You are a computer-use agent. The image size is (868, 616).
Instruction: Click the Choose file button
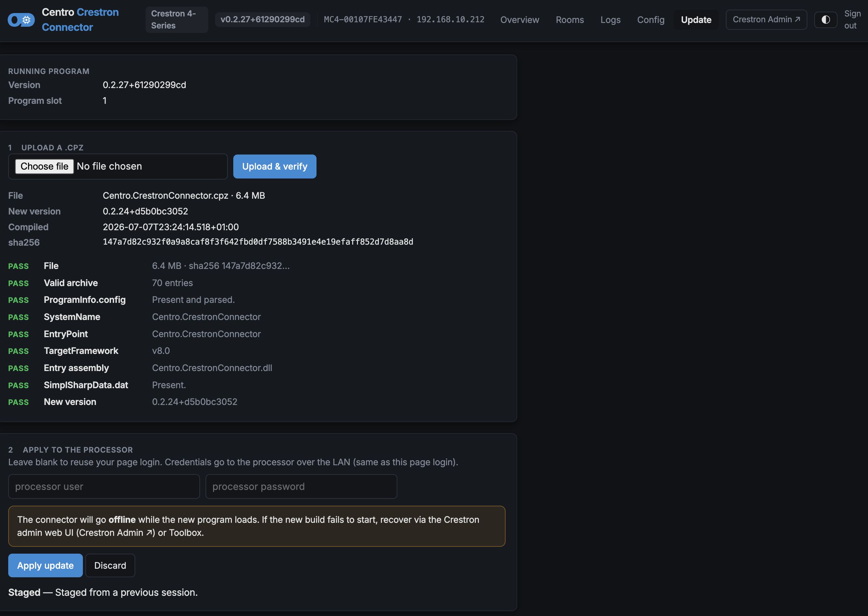click(x=45, y=167)
